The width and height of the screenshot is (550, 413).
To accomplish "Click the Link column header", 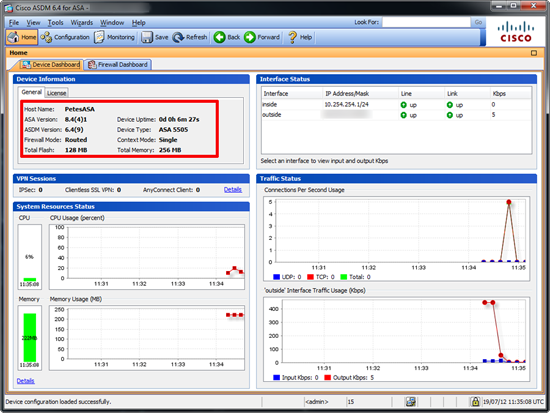I will click(x=467, y=94).
